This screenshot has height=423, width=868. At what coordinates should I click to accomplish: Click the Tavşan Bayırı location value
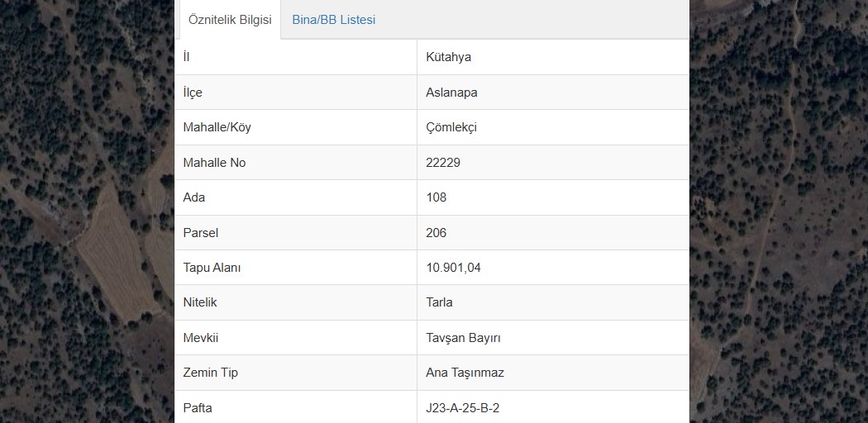click(463, 338)
